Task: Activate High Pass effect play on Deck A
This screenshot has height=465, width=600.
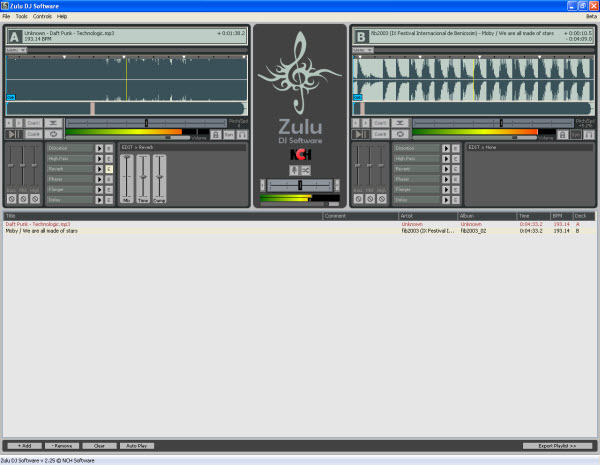Action: tap(99, 159)
